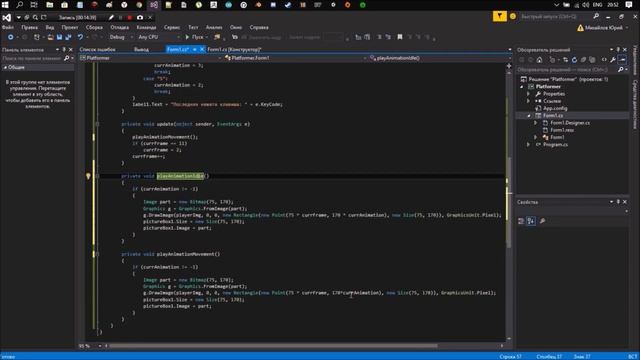640x360 pixels.
Task: Open the Debug configuration dropdown
Action: [121, 37]
